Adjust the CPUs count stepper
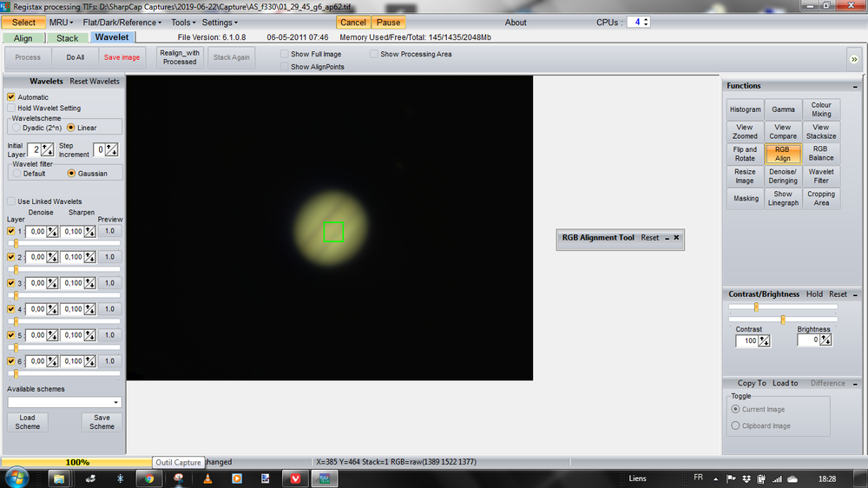Image resolution: width=868 pixels, height=488 pixels. coord(646,23)
